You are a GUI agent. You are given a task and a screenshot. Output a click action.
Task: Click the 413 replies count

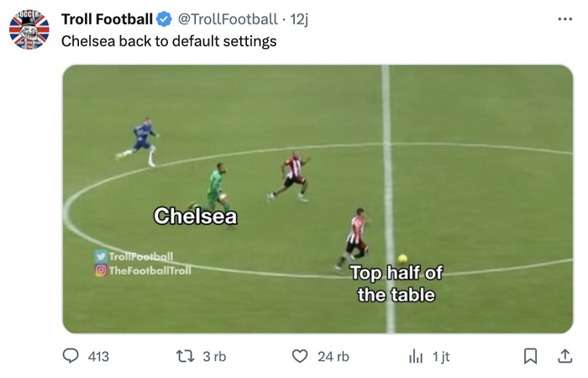pyautogui.click(x=98, y=356)
